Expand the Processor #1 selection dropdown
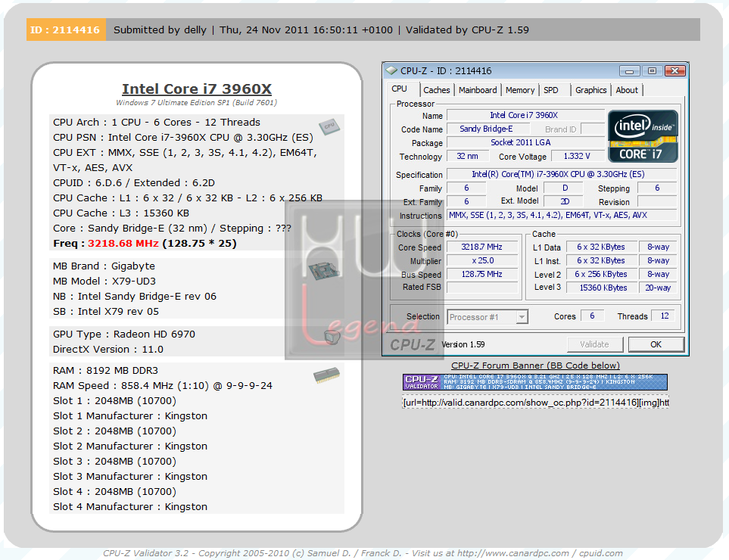This screenshot has height=560, width=729. pyautogui.click(x=522, y=317)
